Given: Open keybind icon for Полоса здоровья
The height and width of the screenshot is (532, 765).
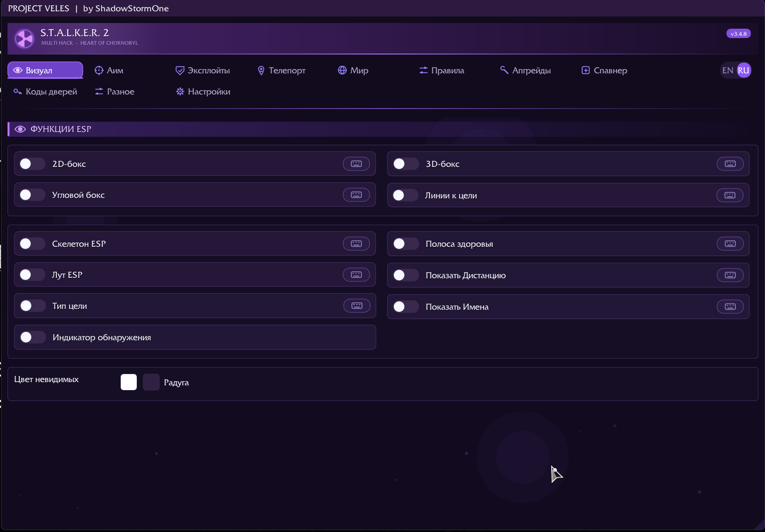Looking at the screenshot, I should tap(730, 243).
